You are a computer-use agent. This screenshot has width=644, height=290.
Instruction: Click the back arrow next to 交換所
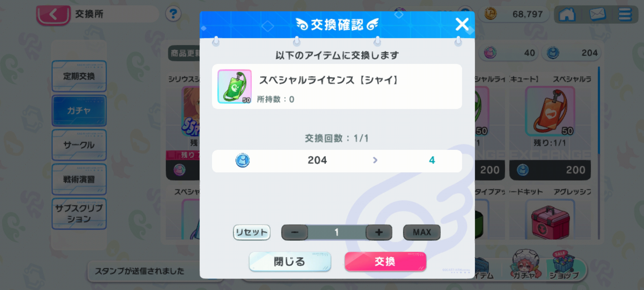click(53, 15)
